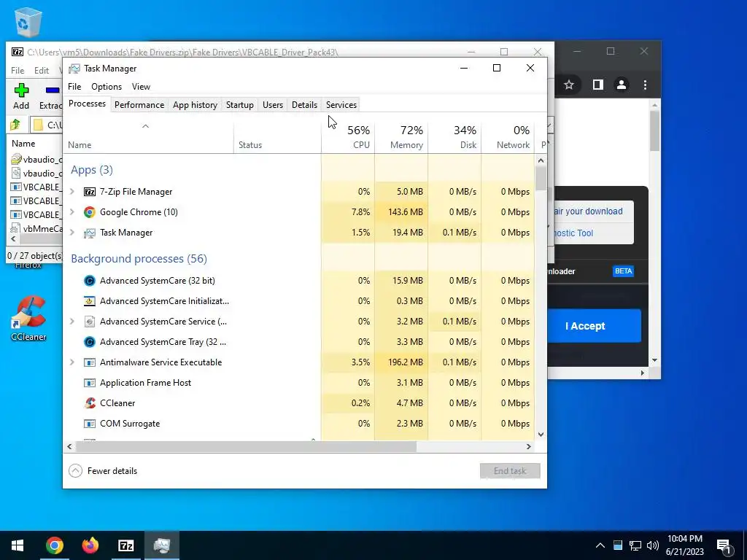The image size is (747, 560).
Task: Select the CCleaner desktop shortcut
Action: (28, 318)
